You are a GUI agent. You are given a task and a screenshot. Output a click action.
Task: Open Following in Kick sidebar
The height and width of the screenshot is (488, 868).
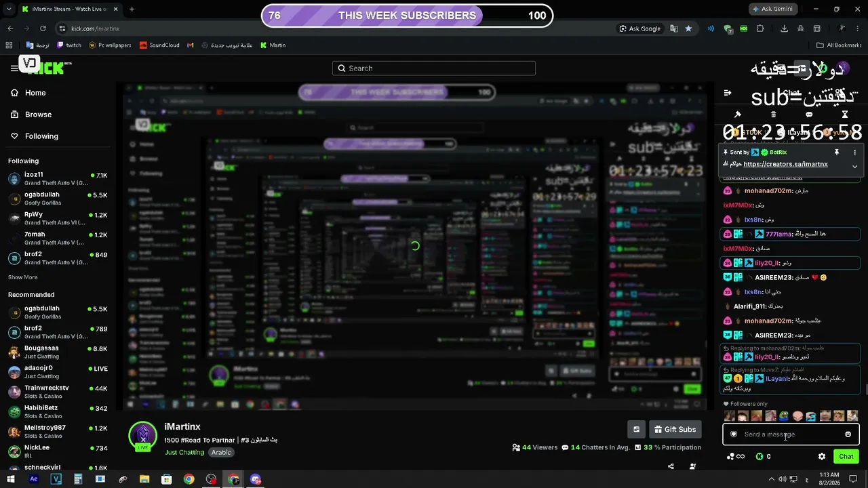point(35,136)
